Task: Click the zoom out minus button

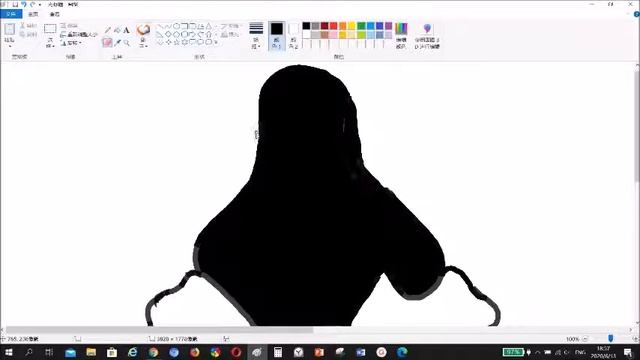Action: click(585, 339)
